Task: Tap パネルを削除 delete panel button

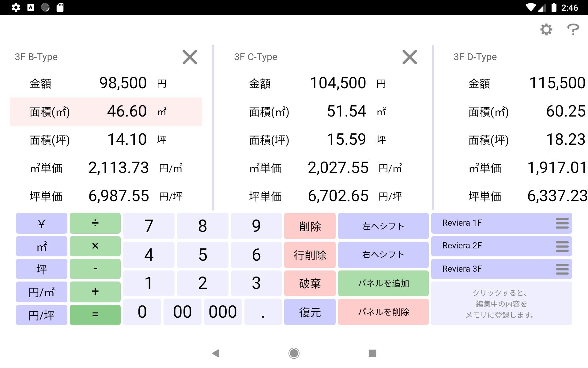Action: (383, 312)
